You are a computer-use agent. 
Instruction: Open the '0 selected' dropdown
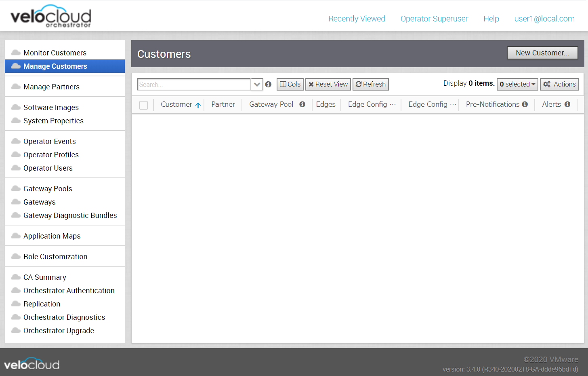tap(517, 84)
